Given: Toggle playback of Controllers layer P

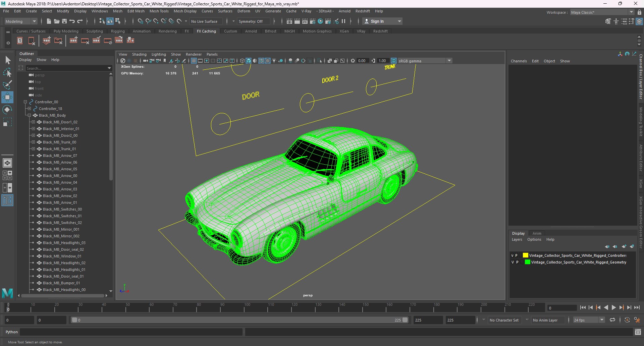Looking at the screenshot, I should 517,255.
